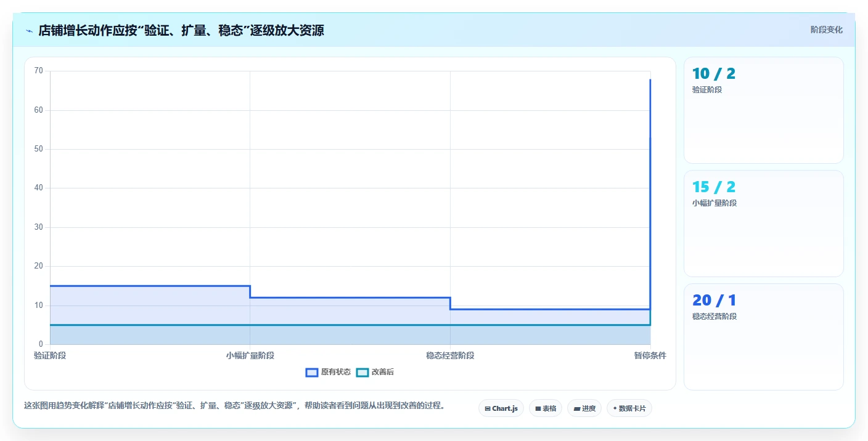Click the 阶段变化 label in header
Image resolution: width=868 pixels, height=441 pixels.
point(826,30)
